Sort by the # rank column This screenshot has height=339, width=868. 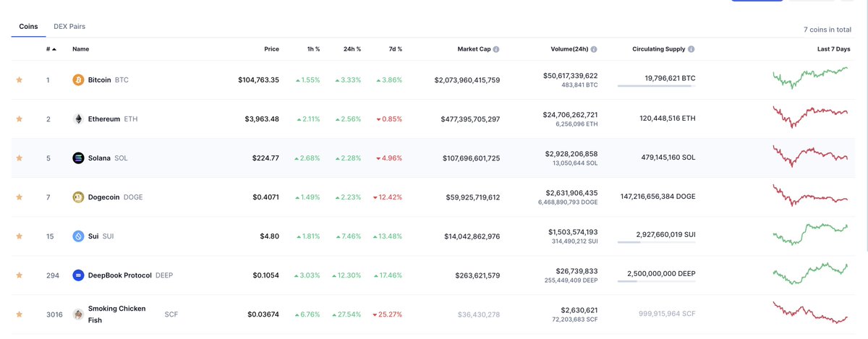coord(51,49)
